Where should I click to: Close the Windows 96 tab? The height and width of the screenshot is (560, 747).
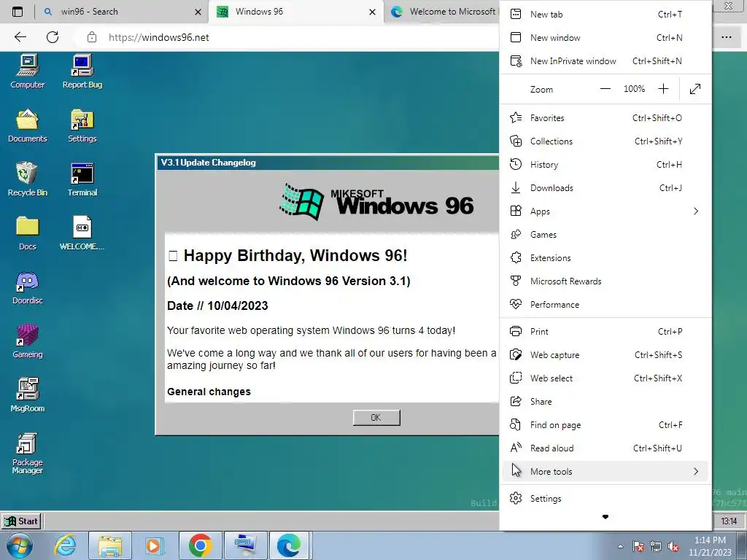[372, 12]
